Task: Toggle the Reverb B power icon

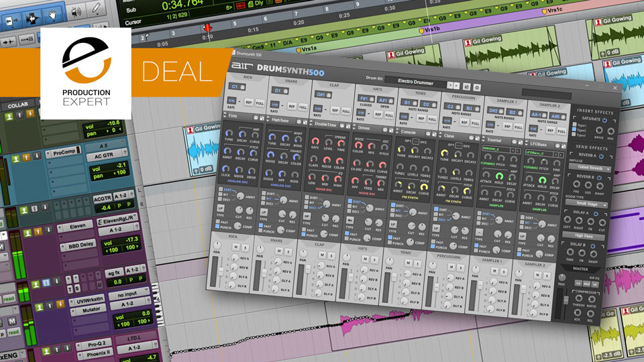Action: [599, 178]
